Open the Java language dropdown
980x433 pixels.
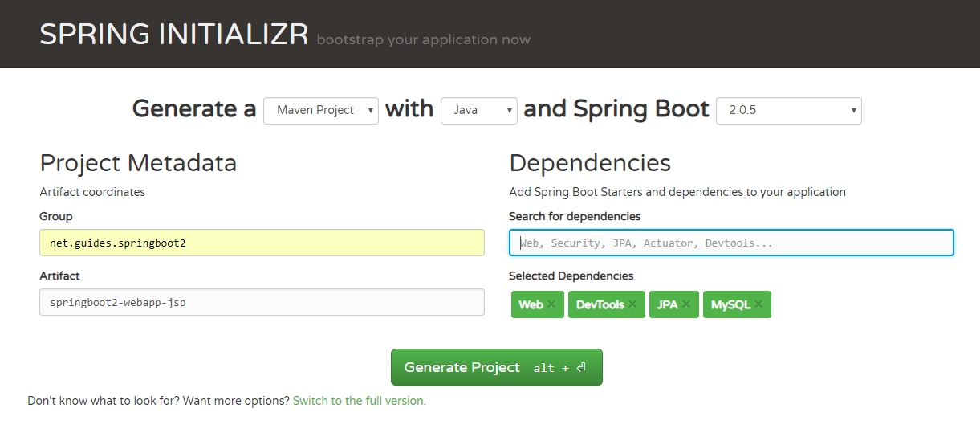[x=479, y=111]
